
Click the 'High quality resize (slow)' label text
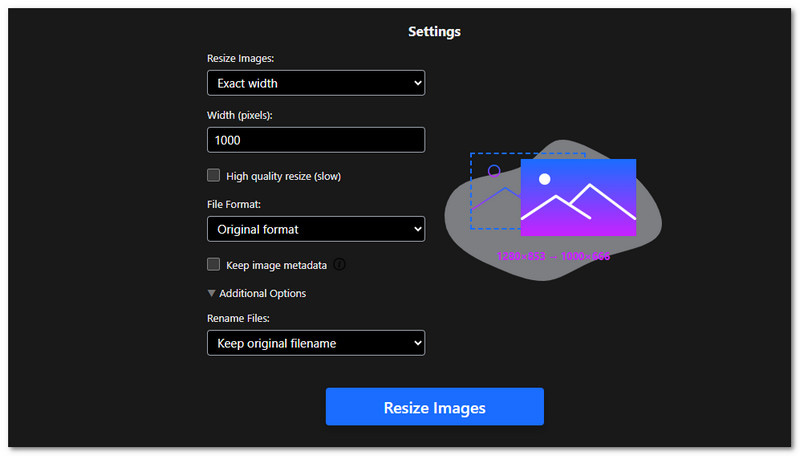pos(284,177)
